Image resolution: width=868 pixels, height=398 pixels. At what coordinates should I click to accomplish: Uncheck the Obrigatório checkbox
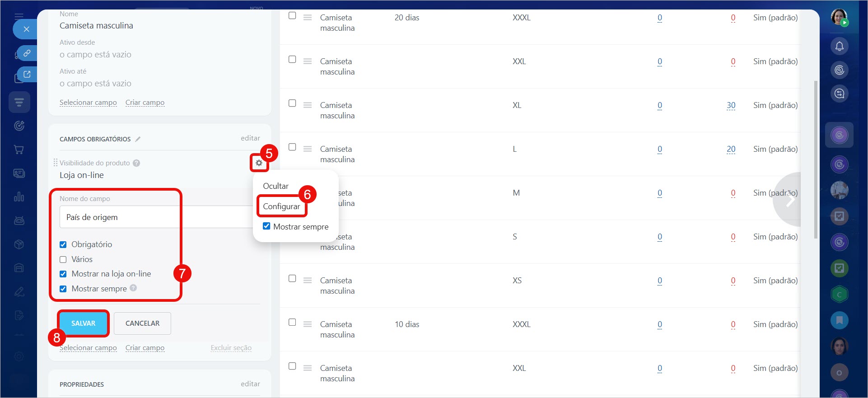[63, 244]
